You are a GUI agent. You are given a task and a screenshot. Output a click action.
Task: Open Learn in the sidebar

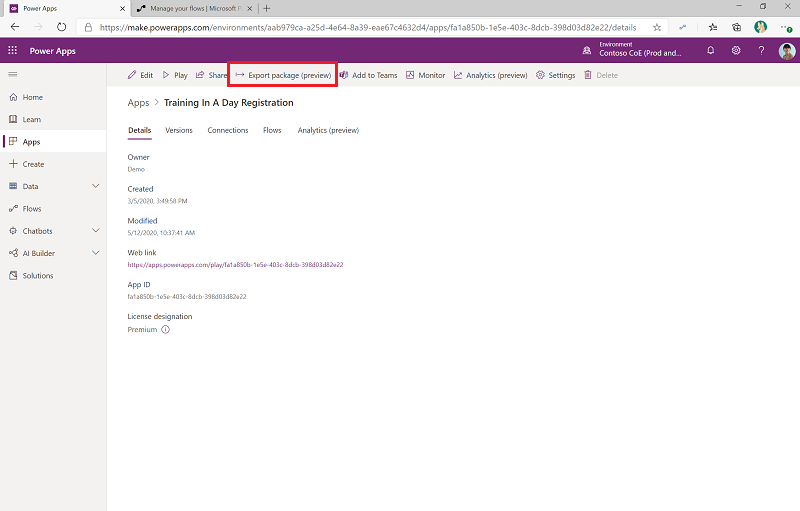tap(53, 119)
